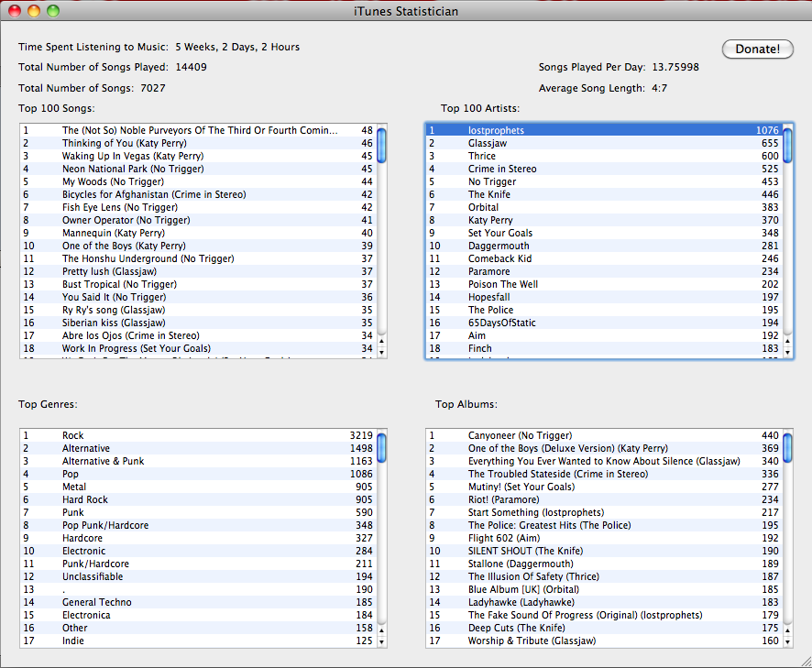The width and height of the screenshot is (812, 668).
Task: Click the Top 100 Artists scroll down arrow
Action: (x=787, y=353)
